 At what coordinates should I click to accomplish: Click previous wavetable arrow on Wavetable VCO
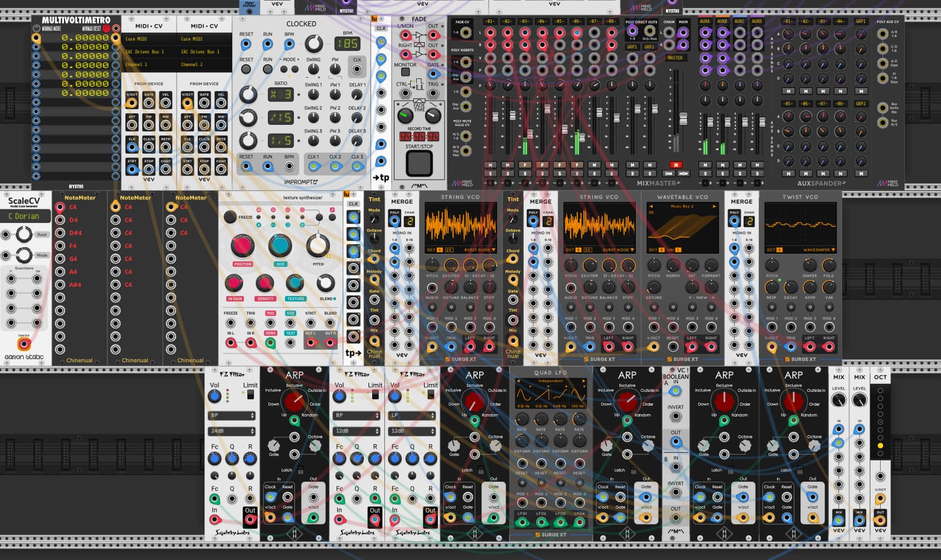click(x=651, y=207)
